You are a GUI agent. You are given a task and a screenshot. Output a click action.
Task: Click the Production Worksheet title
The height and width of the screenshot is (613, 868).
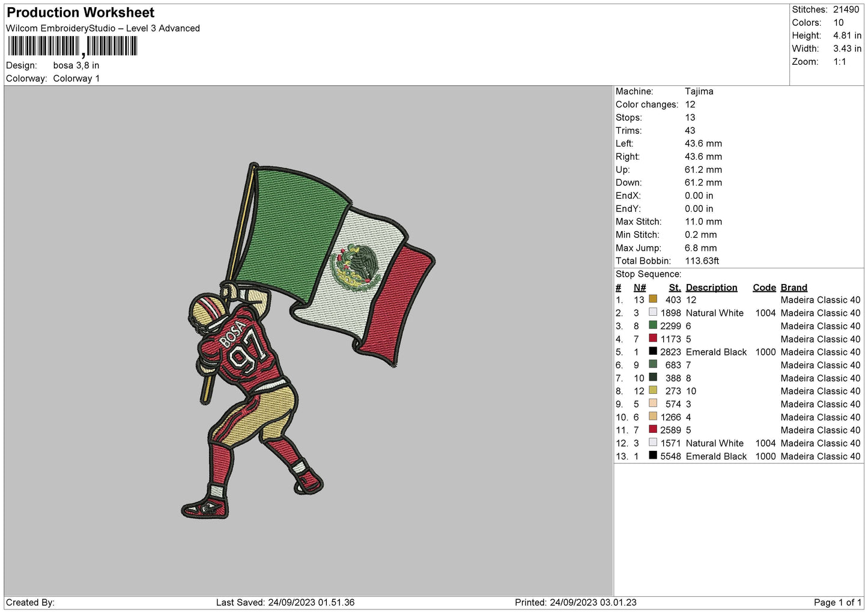tap(80, 13)
